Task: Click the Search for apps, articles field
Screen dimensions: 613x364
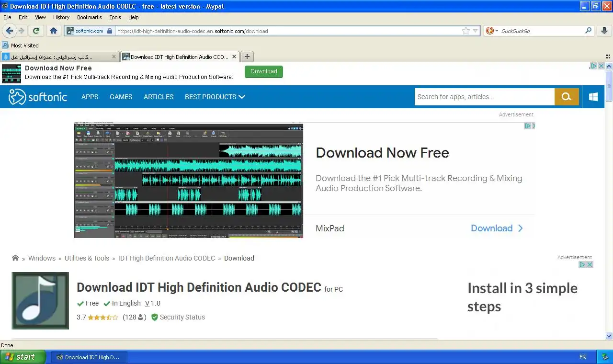Action: point(484,97)
